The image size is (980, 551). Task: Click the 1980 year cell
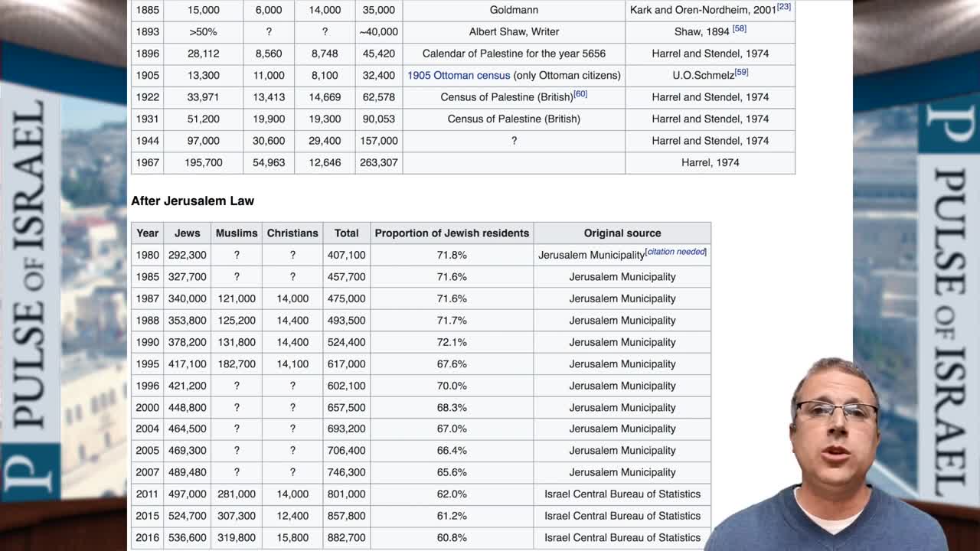coord(148,255)
